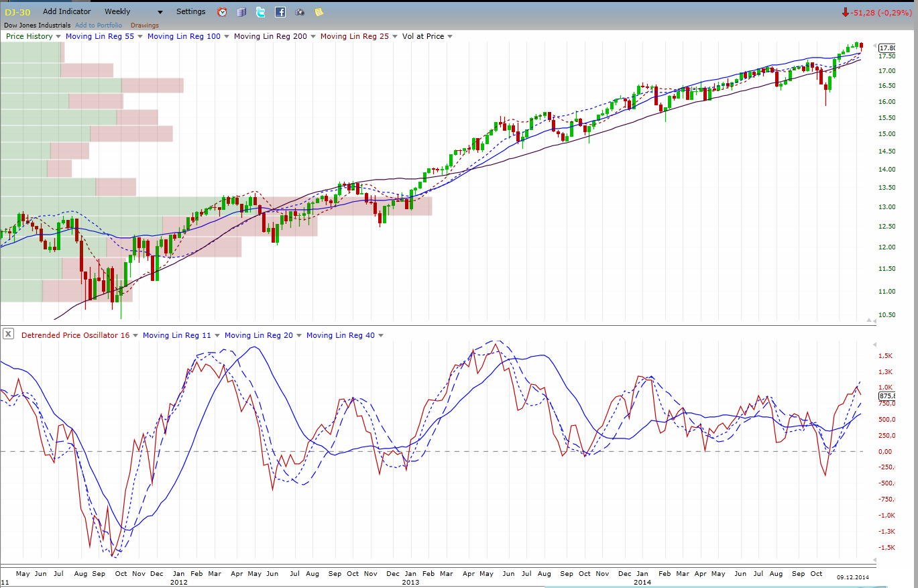918x588 pixels.
Task: Click the 2014 year marker on time axis
Action: [x=642, y=583]
